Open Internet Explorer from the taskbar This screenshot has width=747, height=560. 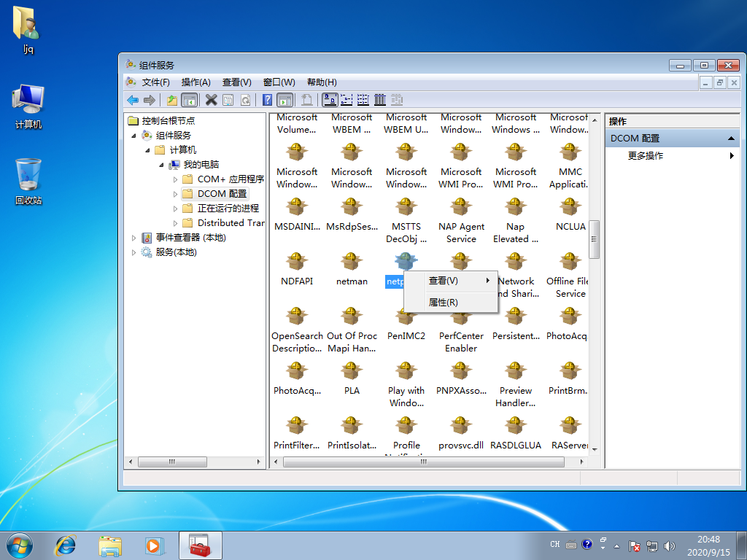[x=66, y=545]
